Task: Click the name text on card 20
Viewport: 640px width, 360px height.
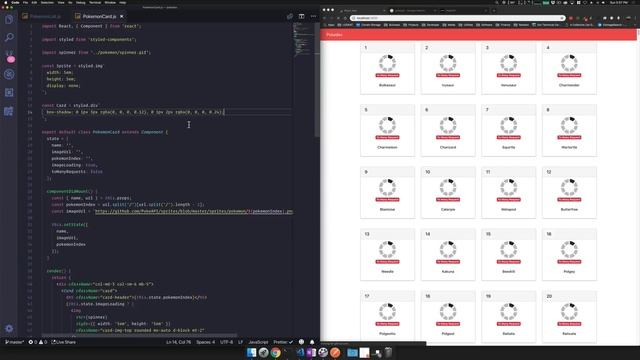Action: coord(569,333)
